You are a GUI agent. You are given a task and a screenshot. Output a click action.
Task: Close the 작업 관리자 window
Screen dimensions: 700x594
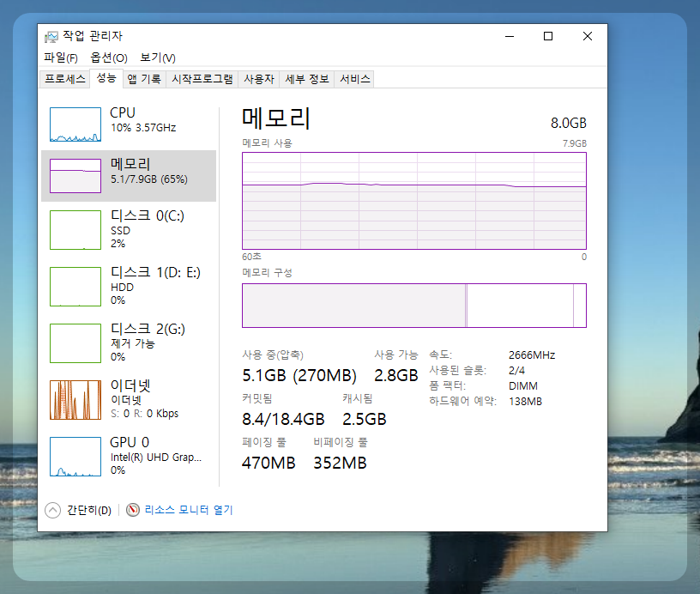pos(588,36)
